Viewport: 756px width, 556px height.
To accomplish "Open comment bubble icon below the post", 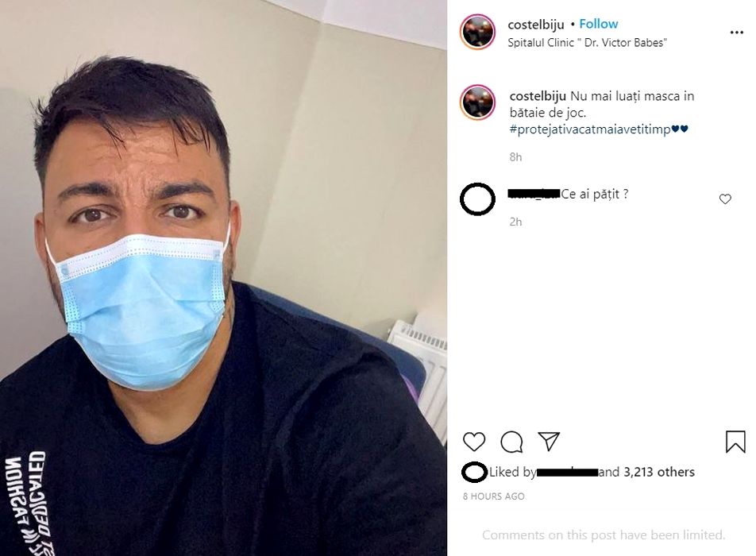I will [511, 442].
